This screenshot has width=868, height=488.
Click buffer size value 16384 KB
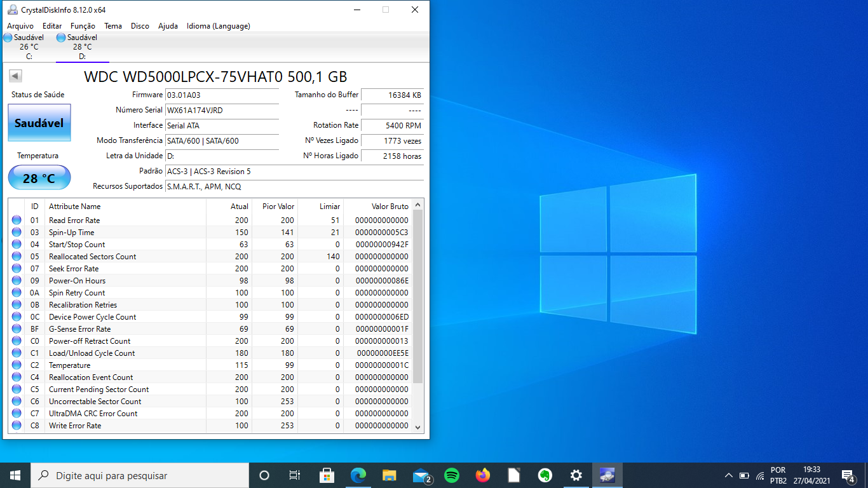(x=392, y=95)
